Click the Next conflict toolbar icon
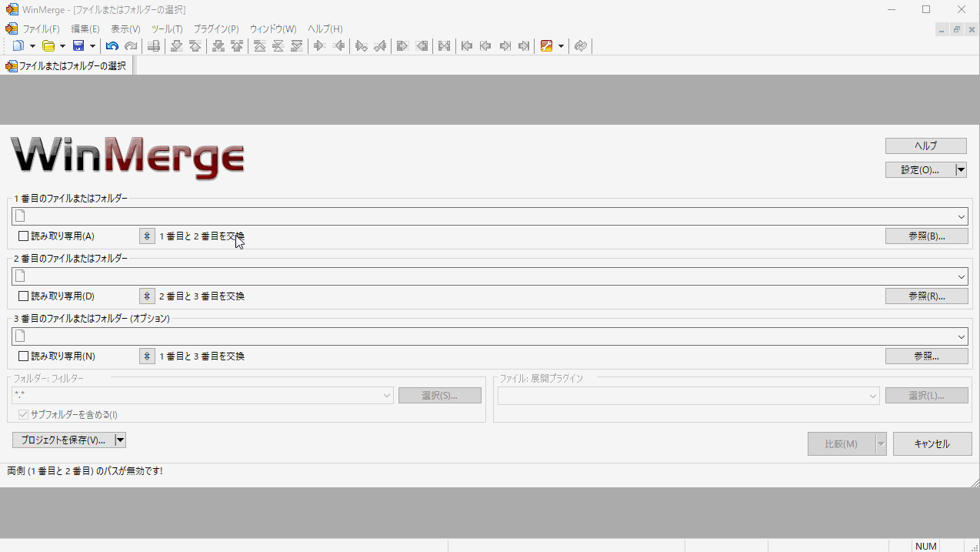The height and width of the screenshot is (552, 980). [218, 46]
